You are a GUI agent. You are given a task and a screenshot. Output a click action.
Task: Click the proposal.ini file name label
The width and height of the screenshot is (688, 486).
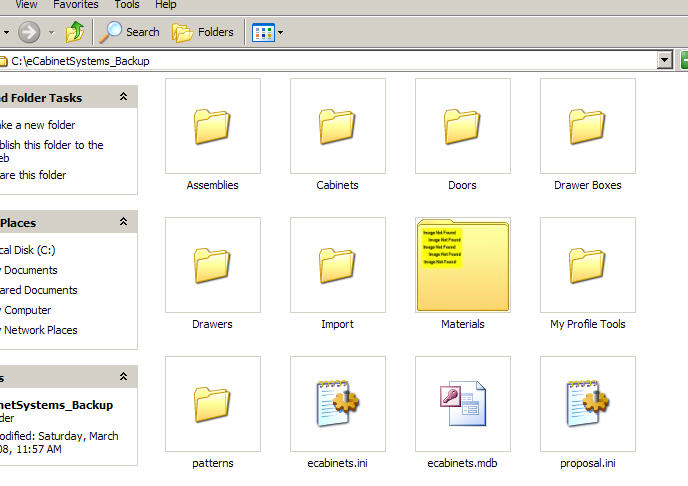(588, 464)
